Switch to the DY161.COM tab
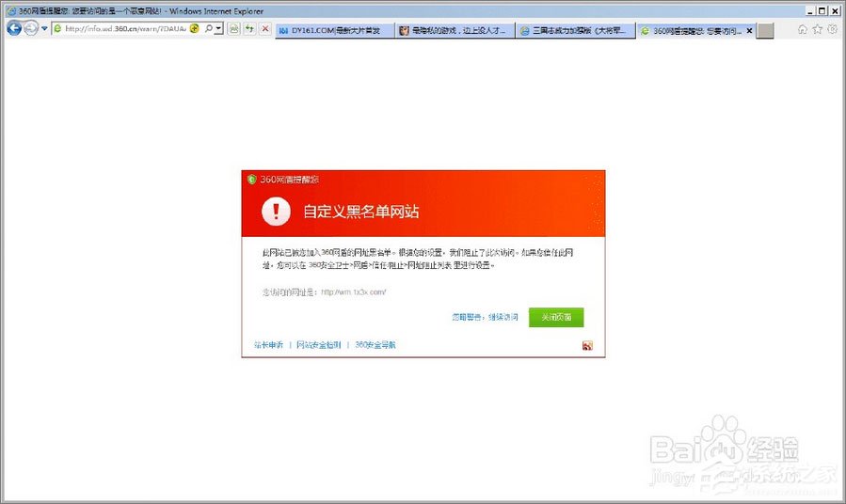Image resolution: width=846 pixels, height=504 pixels. pos(334,30)
